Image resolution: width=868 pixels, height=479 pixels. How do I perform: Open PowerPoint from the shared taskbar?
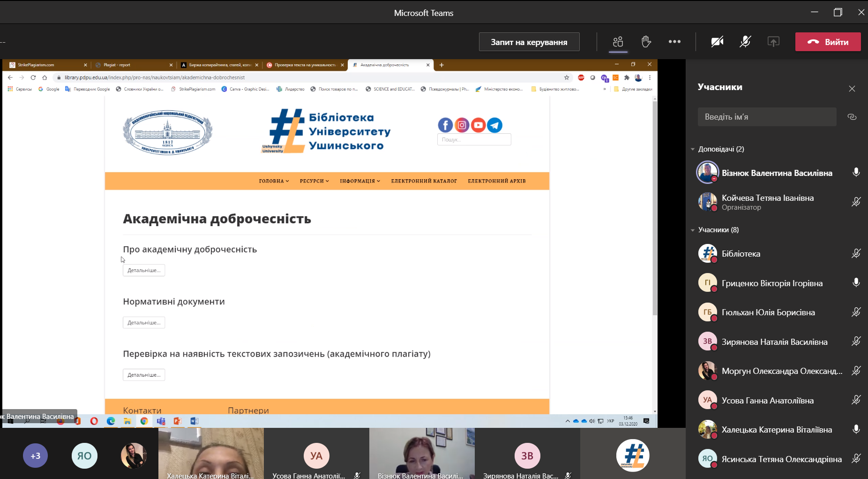click(177, 421)
